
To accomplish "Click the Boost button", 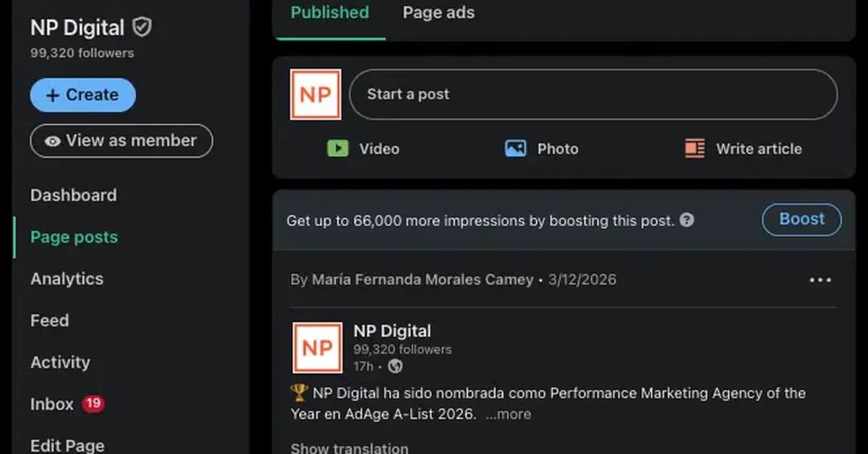I will click(801, 219).
